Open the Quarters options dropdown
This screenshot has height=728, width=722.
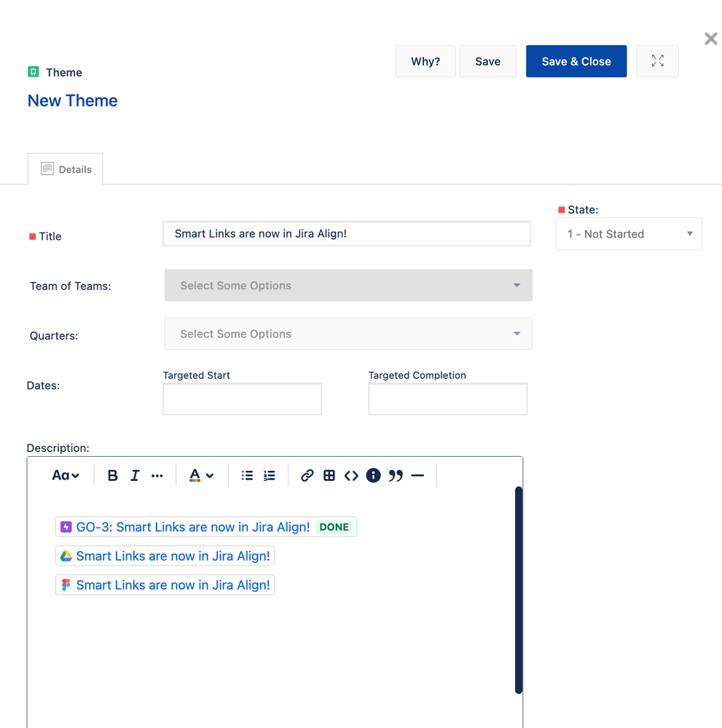pos(348,333)
